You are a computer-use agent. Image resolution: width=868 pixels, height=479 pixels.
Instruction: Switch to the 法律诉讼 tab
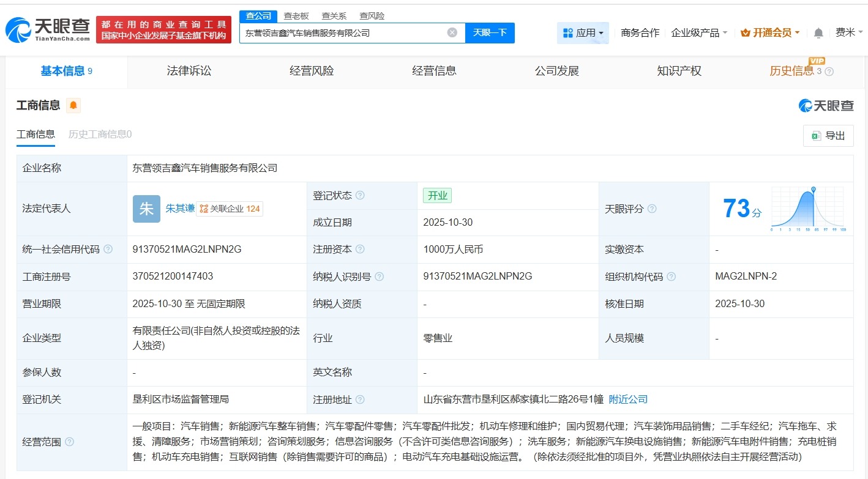pyautogui.click(x=188, y=70)
